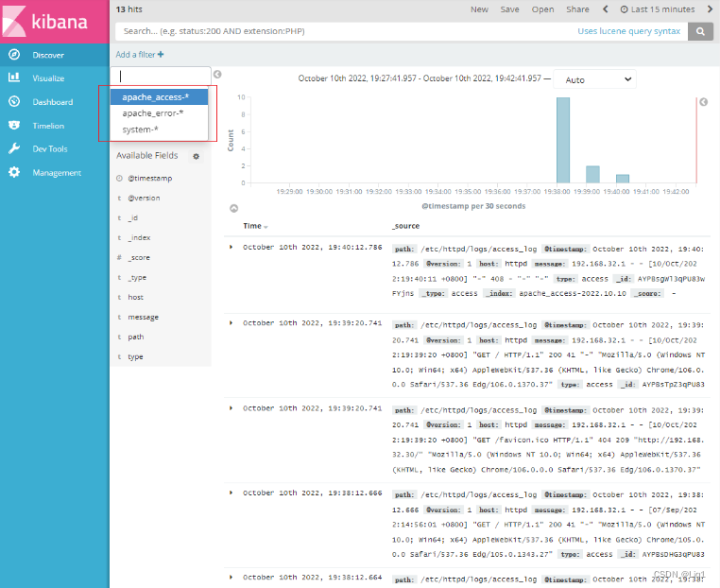Click the New menu item

[479, 9]
